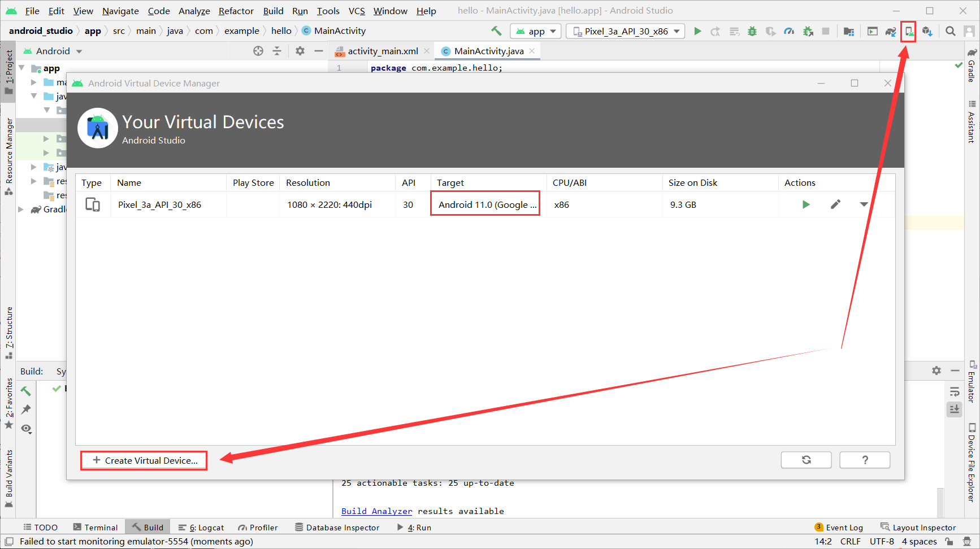
Task: Run the app with green play button
Action: pyautogui.click(x=697, y=31)
